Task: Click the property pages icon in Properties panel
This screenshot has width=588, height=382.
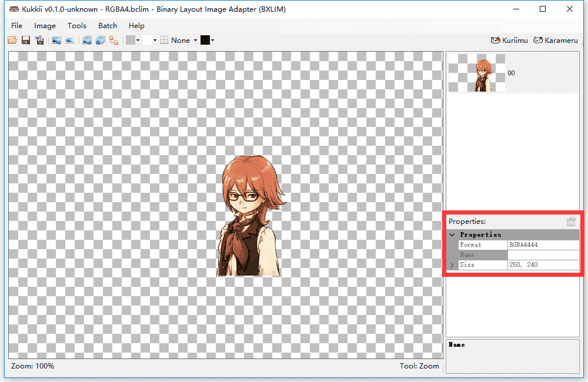Action: pyautogui.click(x=571, y=222)
